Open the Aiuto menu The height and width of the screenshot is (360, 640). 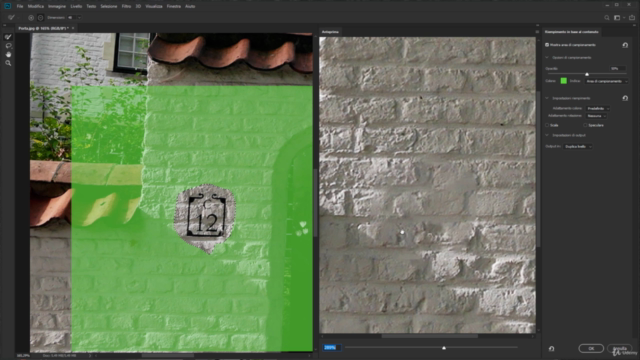[x=190, y=7]
